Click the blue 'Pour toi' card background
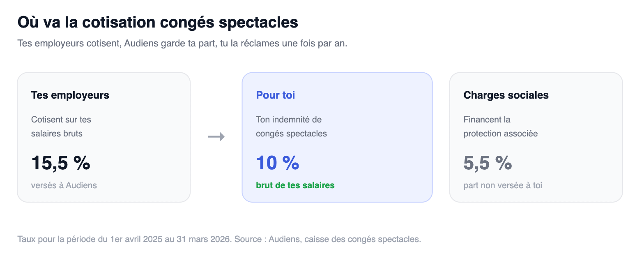The image size is (644, 263). pyautogui.click(x=337, y=137)
